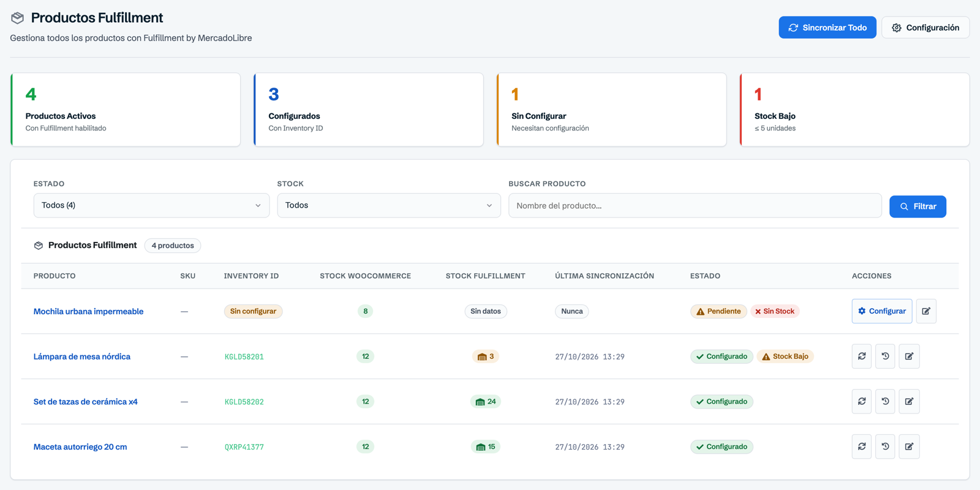The height and width of the screenshot is (490, 980).
Task: Click Configurar for Mochila urbana impermeable
Action: (x=882, y=311)
